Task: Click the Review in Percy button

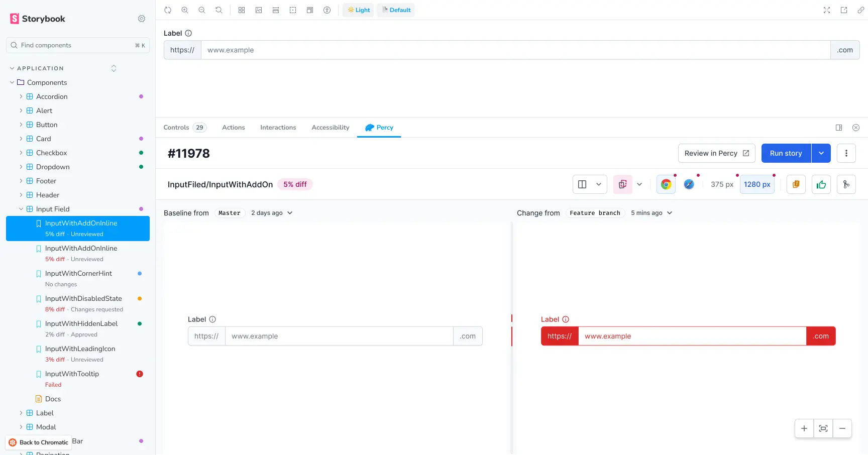Action: [716, 153]
